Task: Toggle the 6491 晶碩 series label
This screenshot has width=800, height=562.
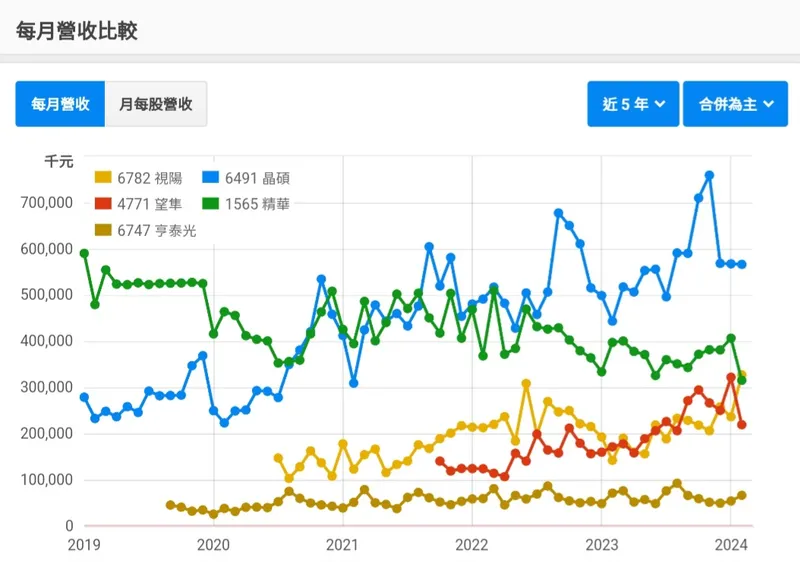Action: tap(260, 178)
